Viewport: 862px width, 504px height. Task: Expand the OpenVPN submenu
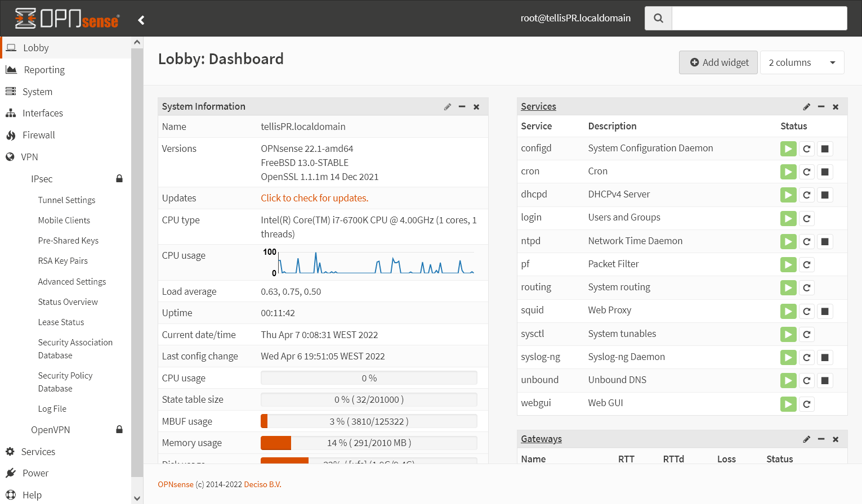click(x=51, y=430)
